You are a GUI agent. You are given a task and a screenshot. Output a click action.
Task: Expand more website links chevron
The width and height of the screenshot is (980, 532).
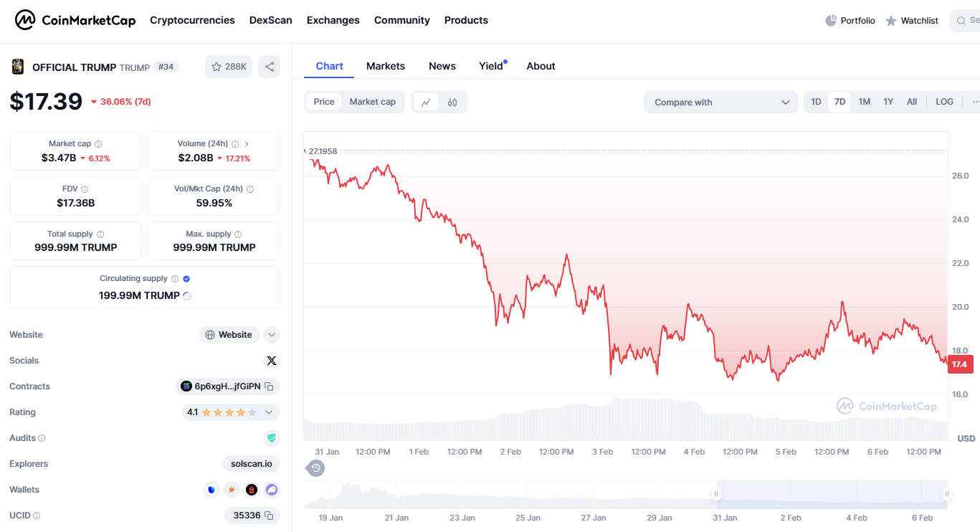tap(272, 335)
